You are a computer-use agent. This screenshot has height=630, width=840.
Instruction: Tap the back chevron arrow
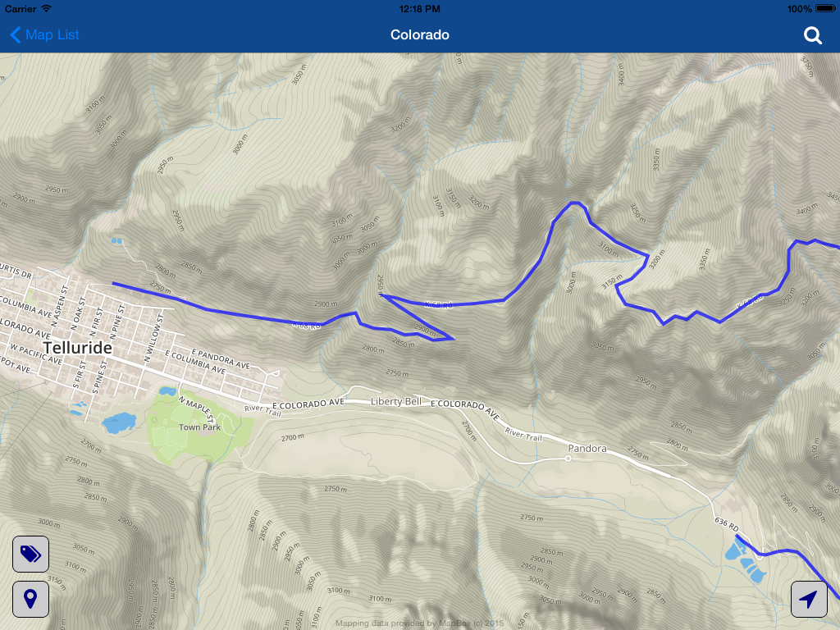pos(16,34)
